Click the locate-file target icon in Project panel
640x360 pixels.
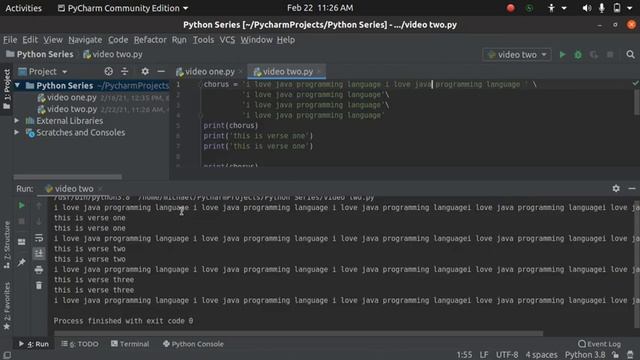(109, 71)
